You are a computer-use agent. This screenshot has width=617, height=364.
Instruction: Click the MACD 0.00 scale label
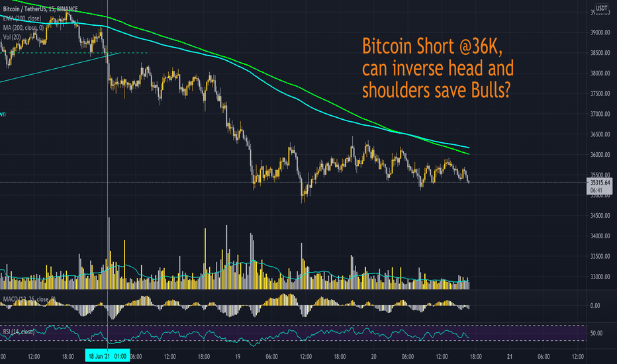pos(595,305)
